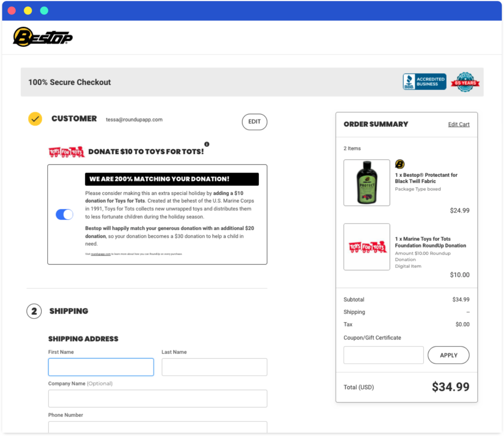Screen dimensions: 504x436
Task: Click the Toys for Tots train logo
Action: [x=66, y=152]
